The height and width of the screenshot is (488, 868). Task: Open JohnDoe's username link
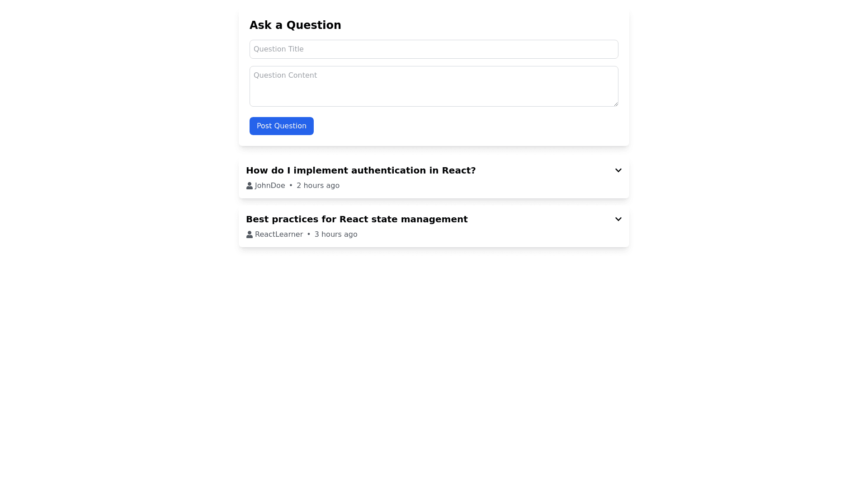point(270,186)
